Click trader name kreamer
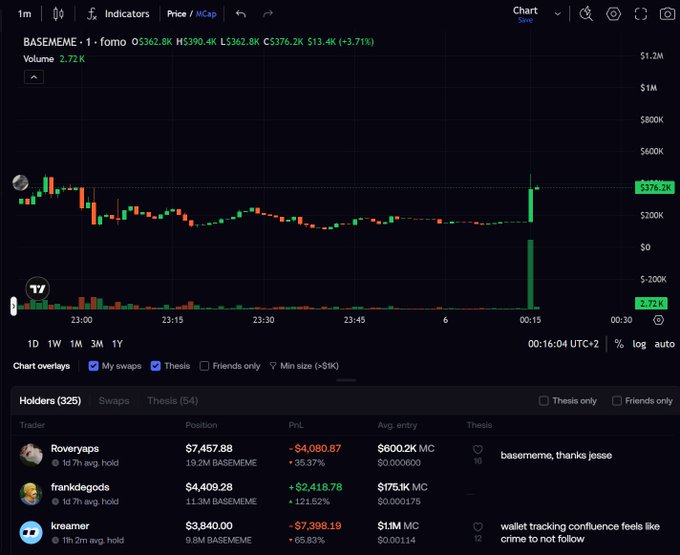 70,526
